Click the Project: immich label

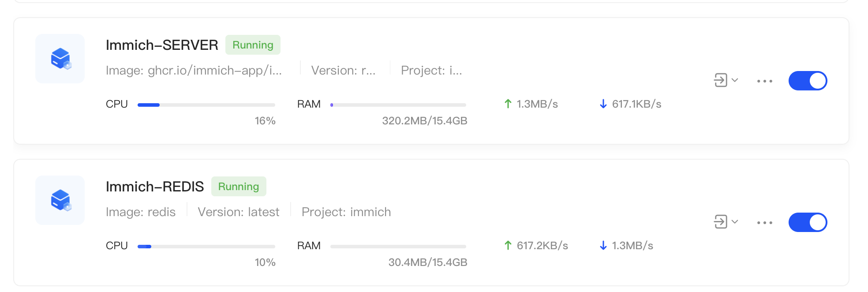[346, 212]
